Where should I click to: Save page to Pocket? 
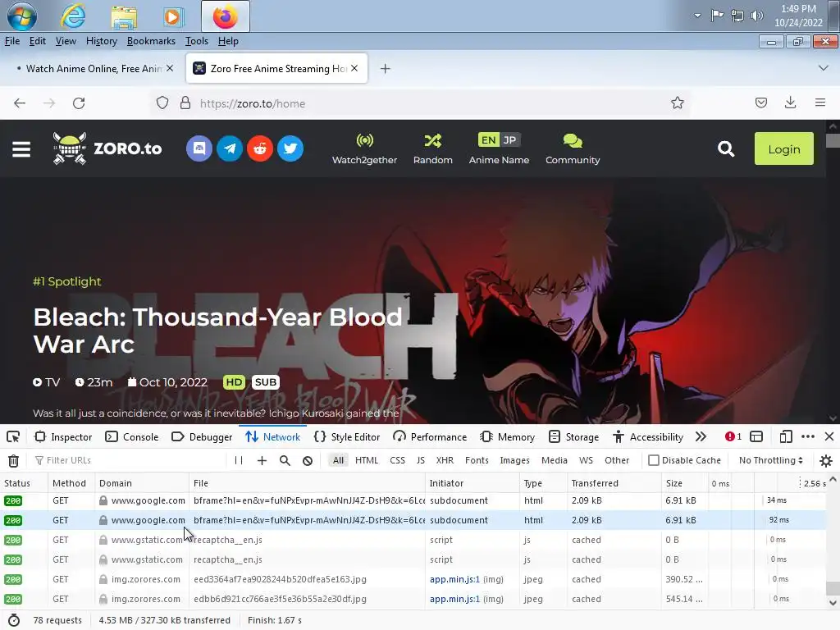tap(761, 103)
